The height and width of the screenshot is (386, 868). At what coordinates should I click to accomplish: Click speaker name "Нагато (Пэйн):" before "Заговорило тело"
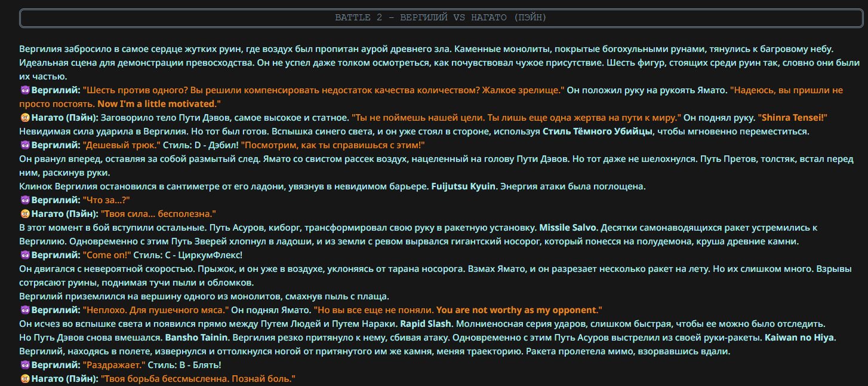coord(64,118)
